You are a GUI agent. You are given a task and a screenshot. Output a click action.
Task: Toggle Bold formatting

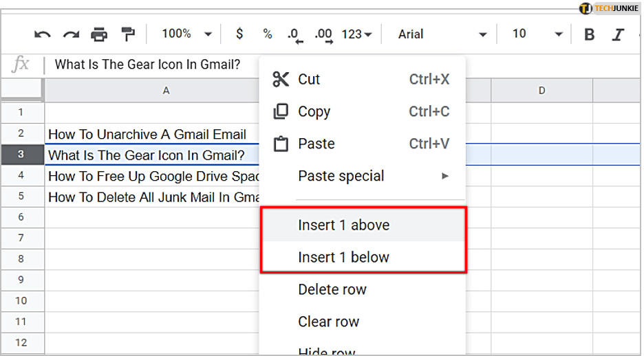(x=589, y=34)
